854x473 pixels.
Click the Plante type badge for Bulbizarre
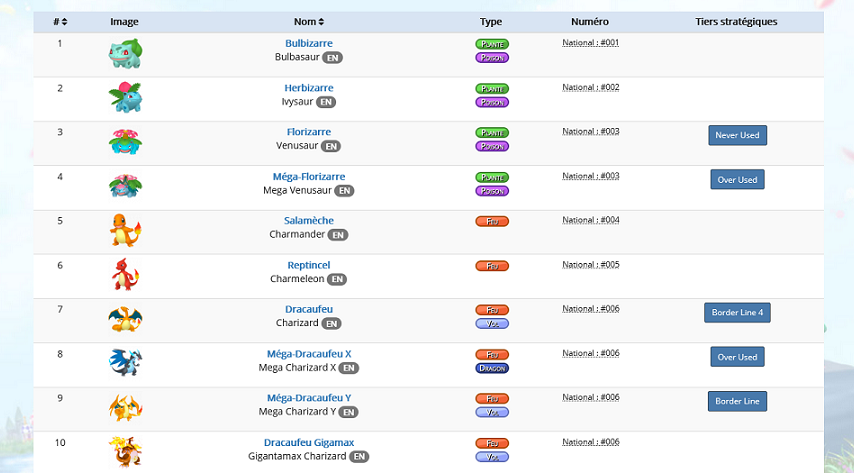tap(492, 44)
